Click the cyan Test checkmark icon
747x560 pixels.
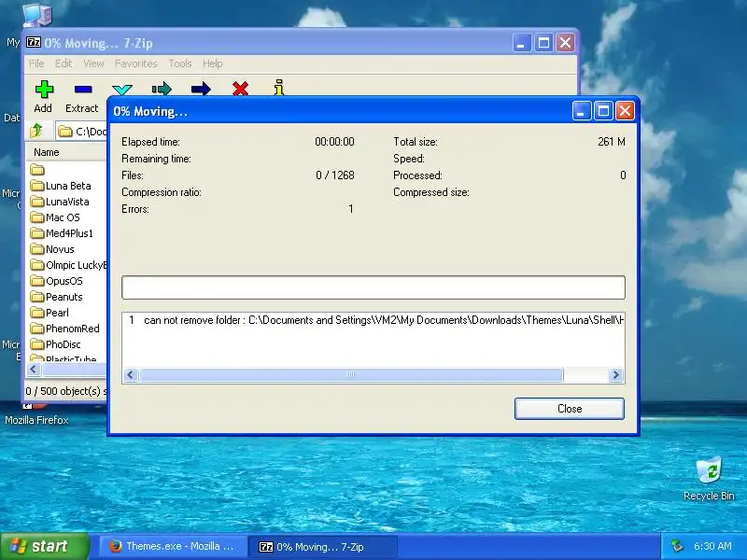point(122,90)
